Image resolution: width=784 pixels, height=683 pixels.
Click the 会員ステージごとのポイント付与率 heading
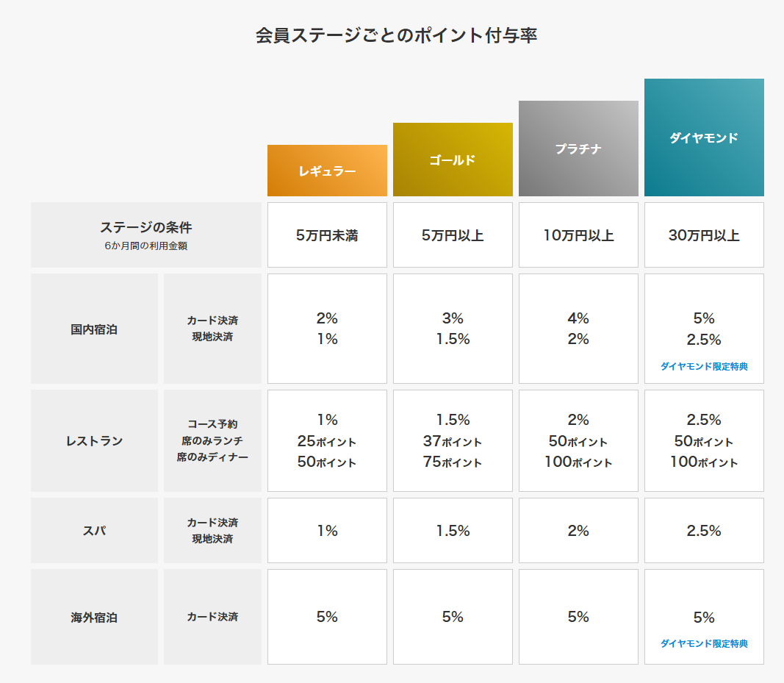[x=396, y=35]
